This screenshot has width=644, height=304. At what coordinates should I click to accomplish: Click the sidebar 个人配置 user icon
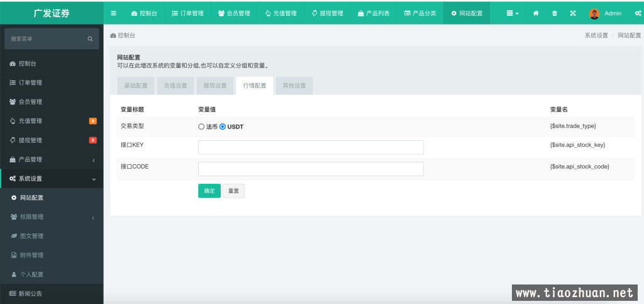tap(14, 274)
